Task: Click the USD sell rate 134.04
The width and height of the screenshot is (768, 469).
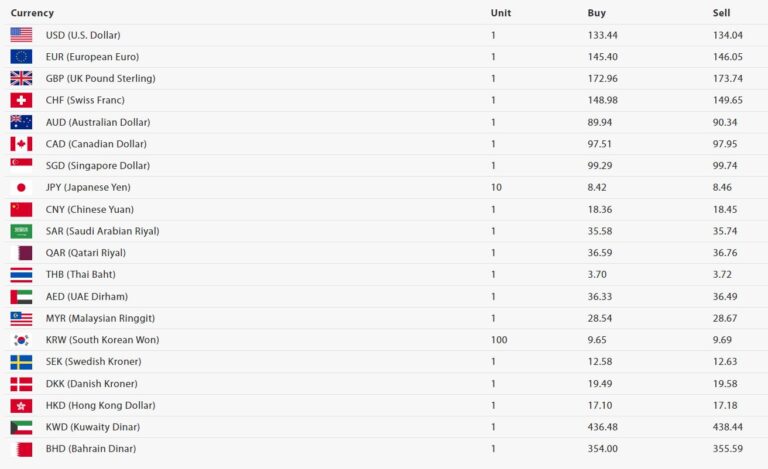Action: point(728,35)
